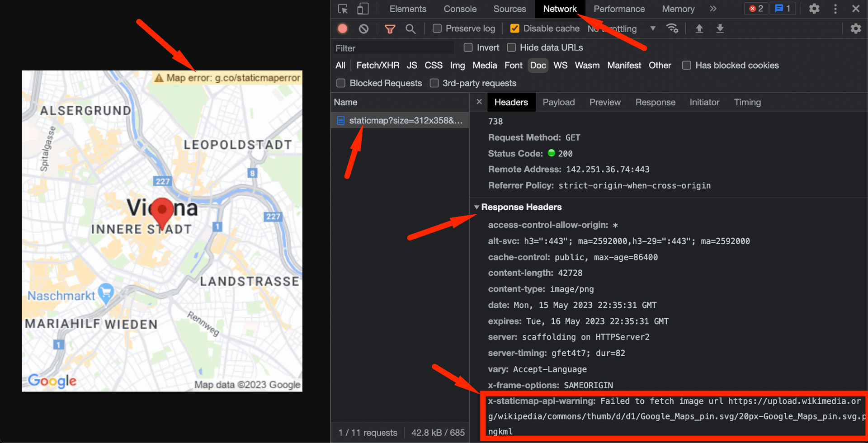Show the 2 errors badge
Viewport: 868px width, 443px height.
(x=756, y=9)
